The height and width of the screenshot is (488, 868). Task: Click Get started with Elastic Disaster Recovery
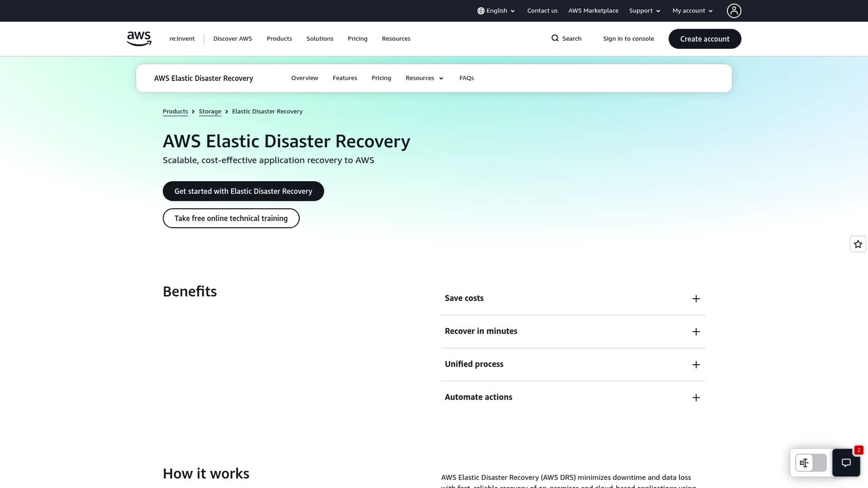(243, 191)
